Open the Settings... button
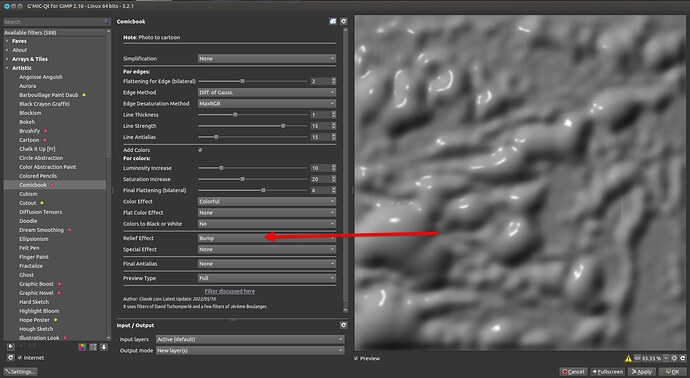 click(x=20, y=372)
